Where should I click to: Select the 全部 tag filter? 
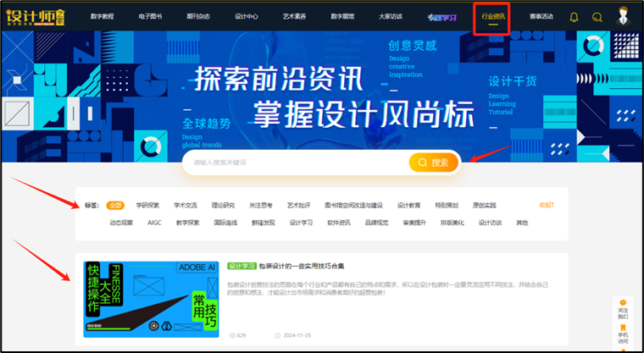click(x=115, y=205)
